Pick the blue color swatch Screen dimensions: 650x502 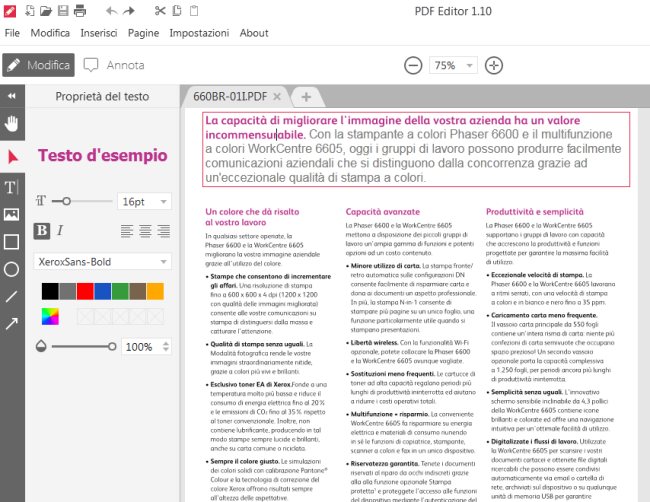pos(102,291)
